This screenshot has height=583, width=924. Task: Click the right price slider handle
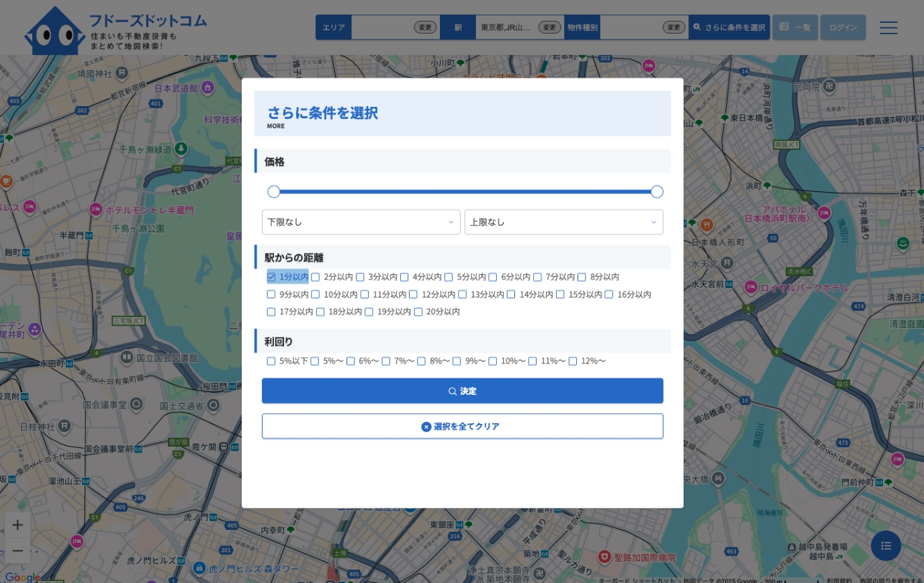tap(657, 192)
